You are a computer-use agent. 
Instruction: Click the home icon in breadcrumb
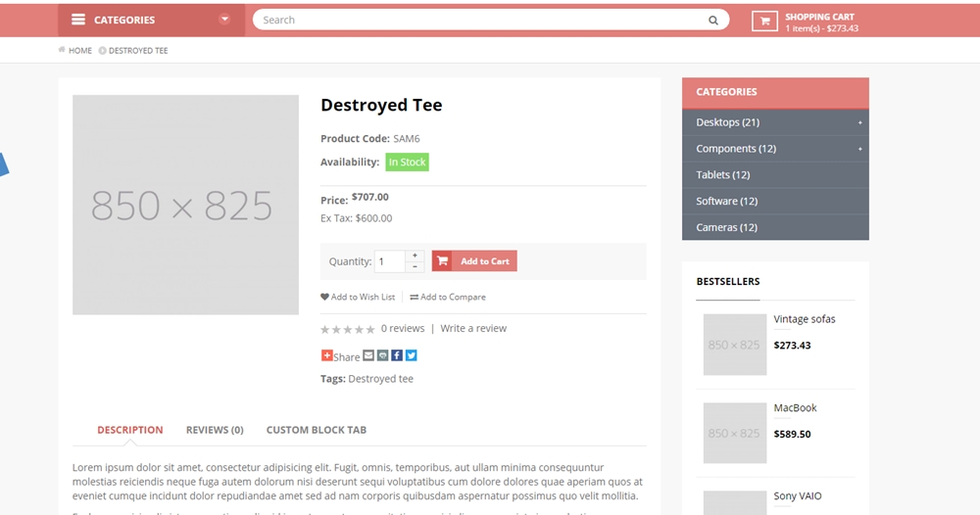click(62, 50)
